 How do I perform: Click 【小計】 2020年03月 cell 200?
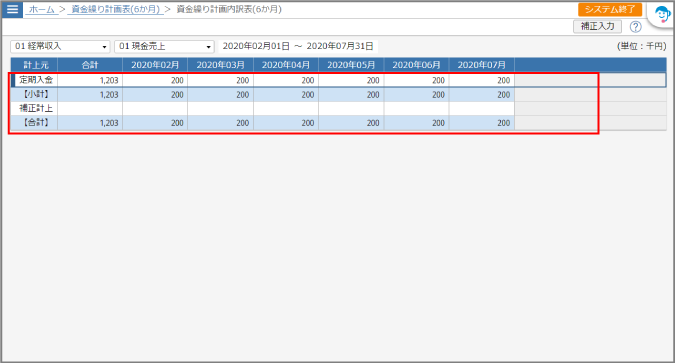click(220, 94)
